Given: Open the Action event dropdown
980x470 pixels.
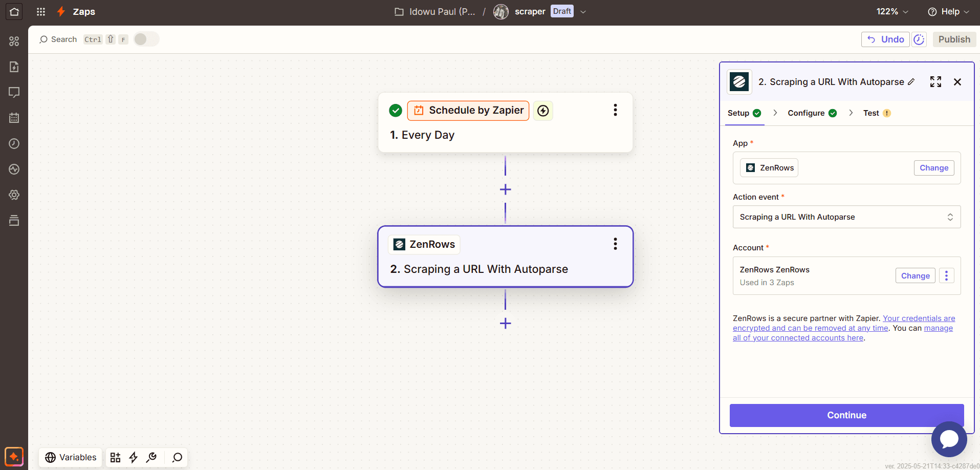Looking at the screenshot, I should pyautogui.click(x=846, y=217).
